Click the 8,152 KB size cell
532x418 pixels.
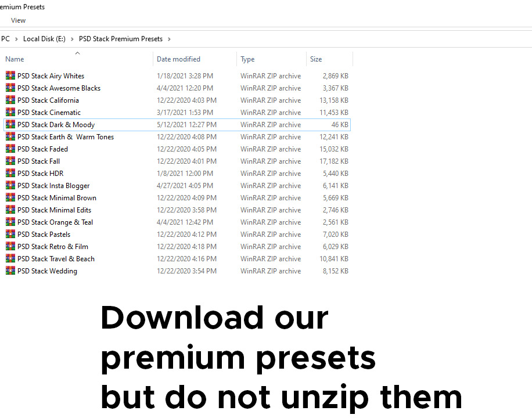pyautogui.click(x=336, y=272)
